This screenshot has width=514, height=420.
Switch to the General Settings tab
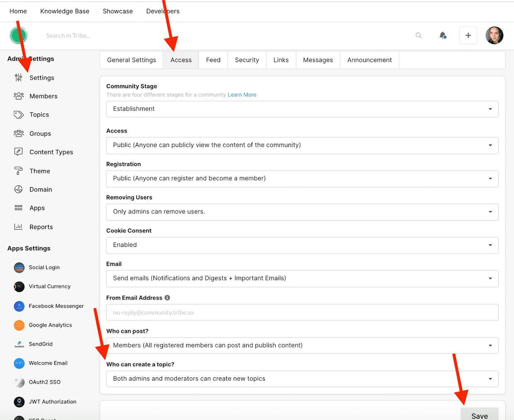click(131, 60)
